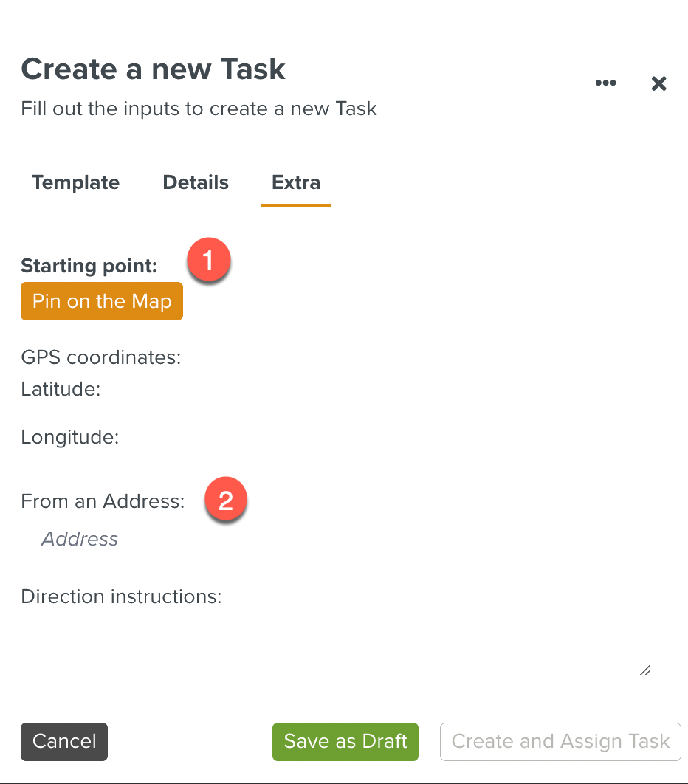The height and width of the screenshot is (784, 688).
Task: Open the Details tab
Action: coord(196,182)
